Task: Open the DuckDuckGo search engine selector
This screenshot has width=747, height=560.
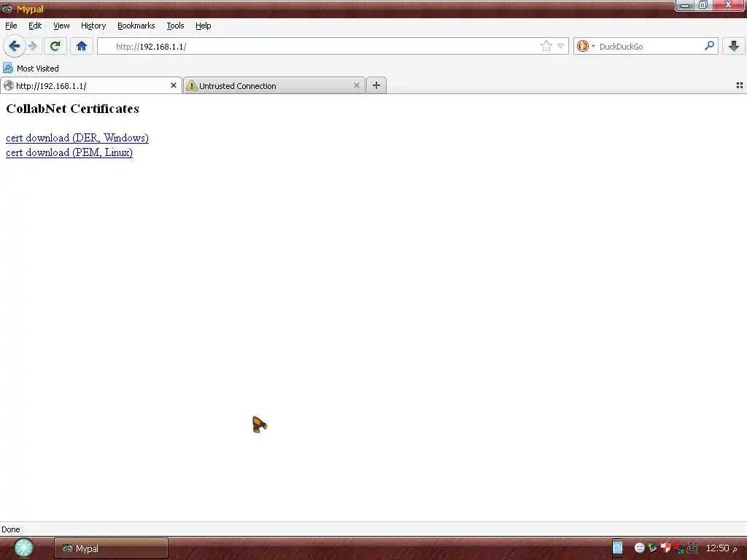Action: pyautogui.click(x=586, y=46)
